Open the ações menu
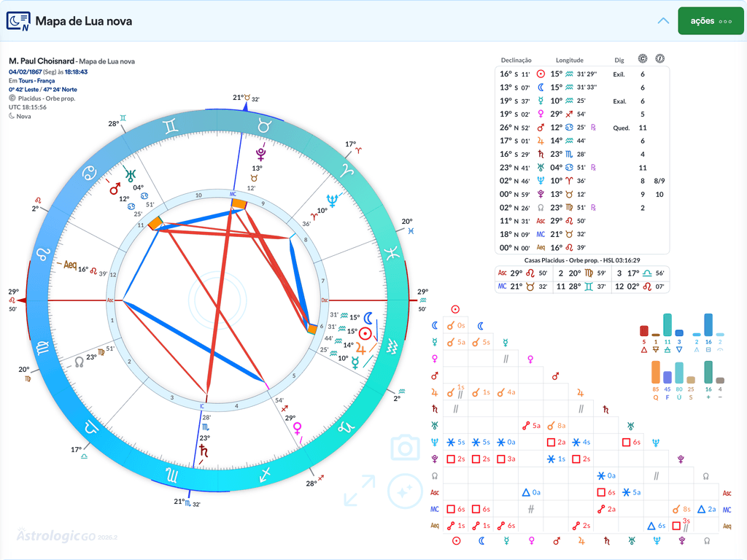This screenshot has height=560, width=747. pyautogui.click(x=711, y=21)
